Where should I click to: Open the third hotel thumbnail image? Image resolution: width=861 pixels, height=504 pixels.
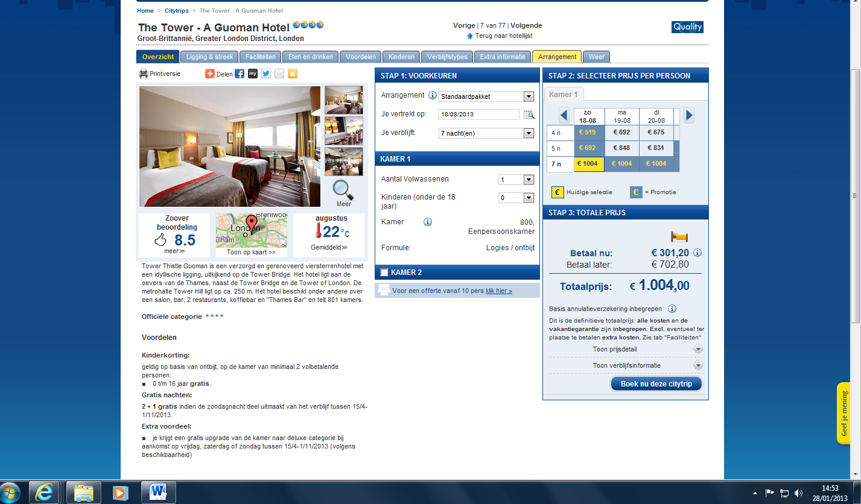click(x=344, y=161)
